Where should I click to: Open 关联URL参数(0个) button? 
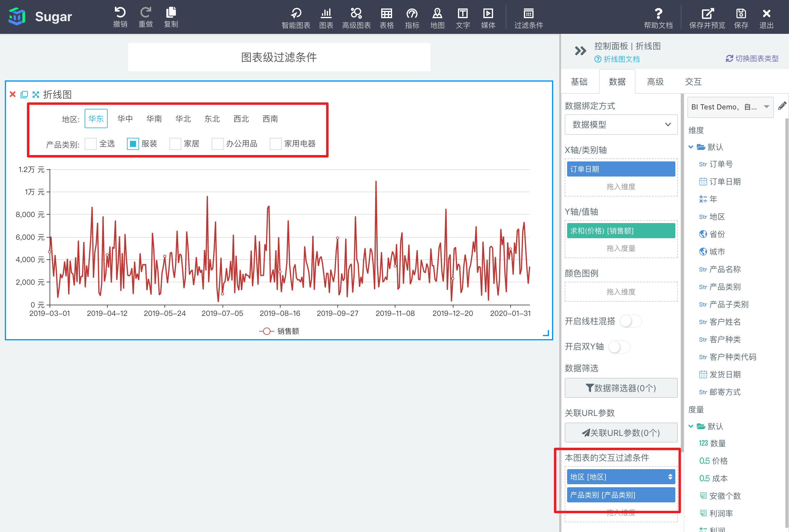[621, 433]
